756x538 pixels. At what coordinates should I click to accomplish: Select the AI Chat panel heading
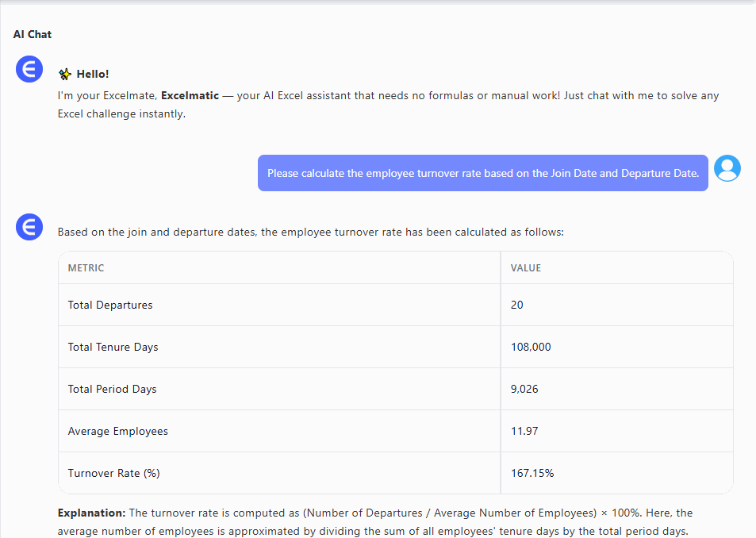tap(33, 34)
